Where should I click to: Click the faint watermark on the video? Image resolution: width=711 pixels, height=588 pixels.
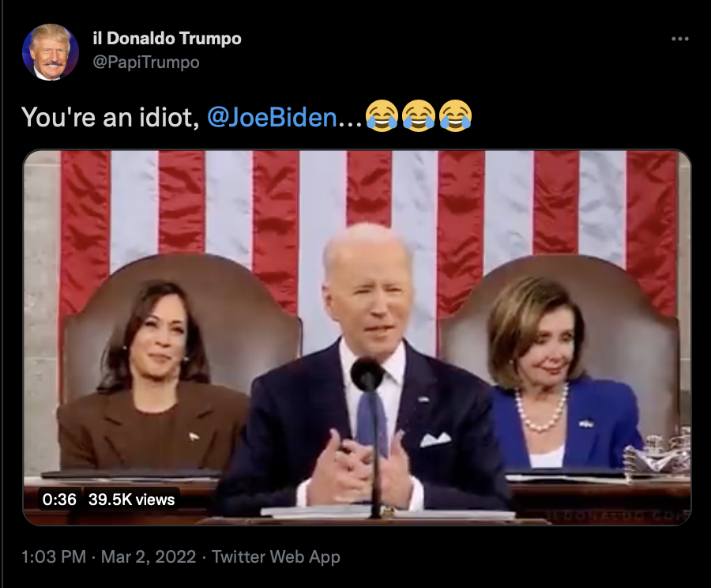point(619,515)
